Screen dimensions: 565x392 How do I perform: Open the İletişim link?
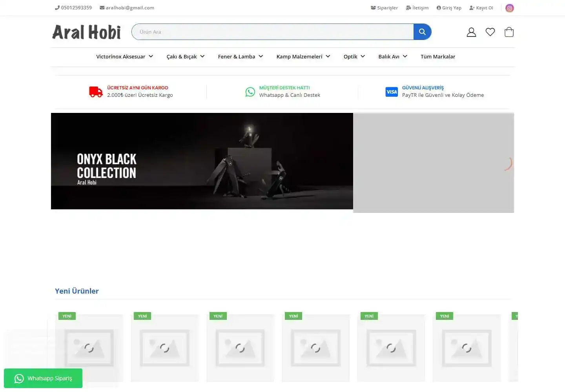point(417,8)
